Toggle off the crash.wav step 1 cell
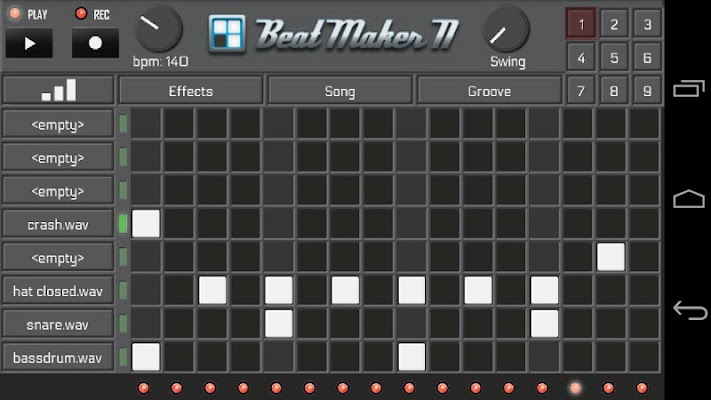Viewport: 711px width, 400px height. [146, 224]
